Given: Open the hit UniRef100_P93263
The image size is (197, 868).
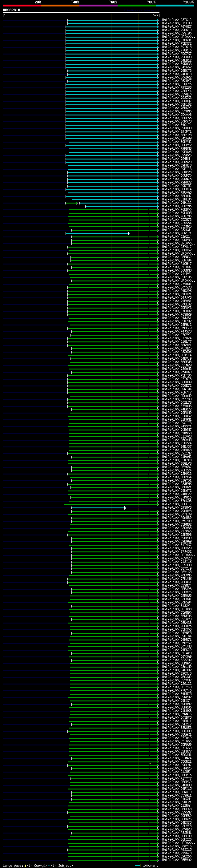Looking at the screenshot, I should tap(177, 88).
